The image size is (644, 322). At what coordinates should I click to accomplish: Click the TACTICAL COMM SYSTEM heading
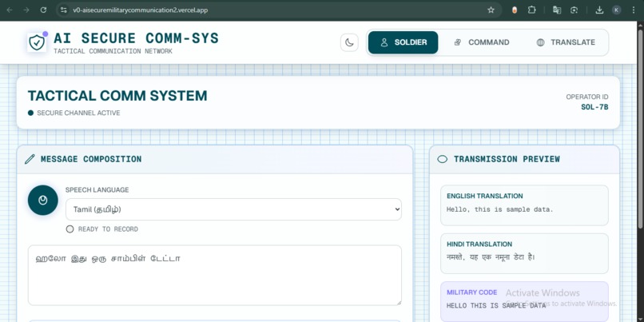[117, 96]
